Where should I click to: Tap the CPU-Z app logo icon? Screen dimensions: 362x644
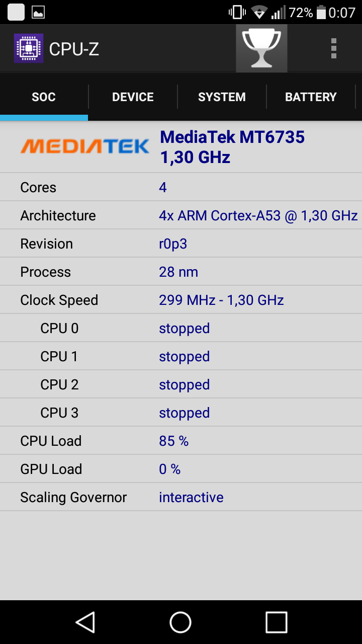(x=29, y=48)
